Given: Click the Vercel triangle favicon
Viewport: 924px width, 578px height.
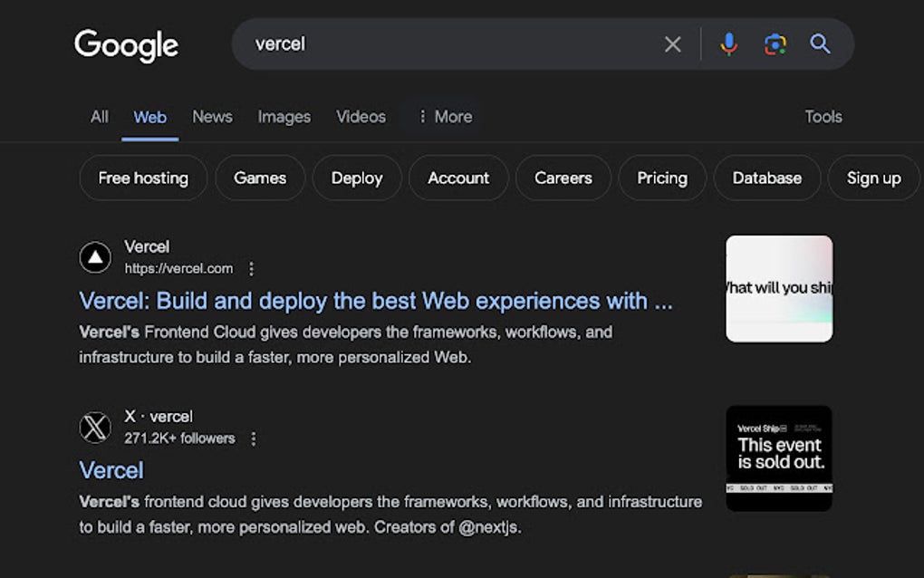Looking at the screenshot, I should (95, 258).
